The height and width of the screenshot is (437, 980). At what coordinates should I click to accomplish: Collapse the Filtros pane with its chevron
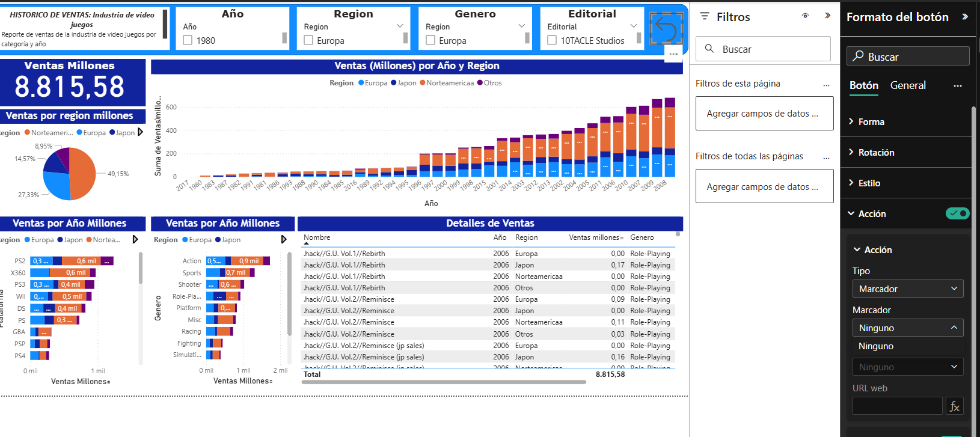pyautogui.click(x=827, y=16)
